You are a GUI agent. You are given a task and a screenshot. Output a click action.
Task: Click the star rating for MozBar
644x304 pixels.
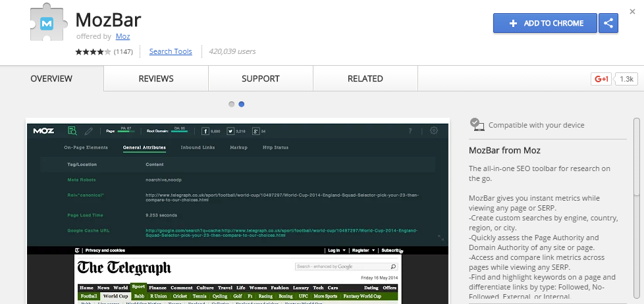(x=94, y=51)
